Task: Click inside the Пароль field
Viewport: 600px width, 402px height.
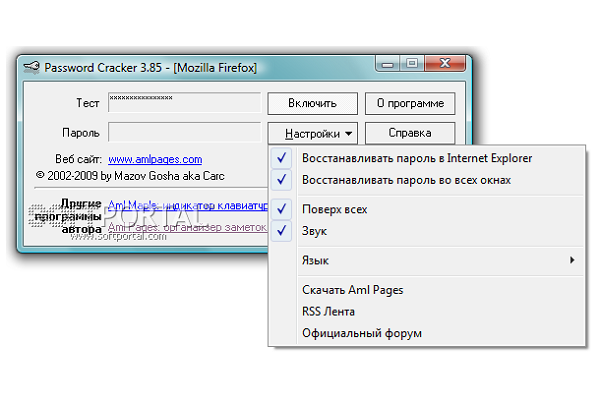Action: tap(184, 132)
